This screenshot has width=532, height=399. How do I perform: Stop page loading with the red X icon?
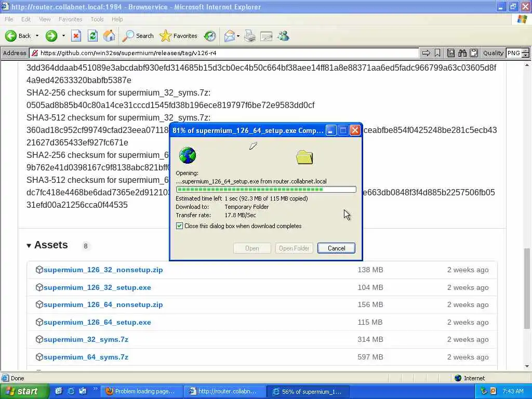click(76, 36)
